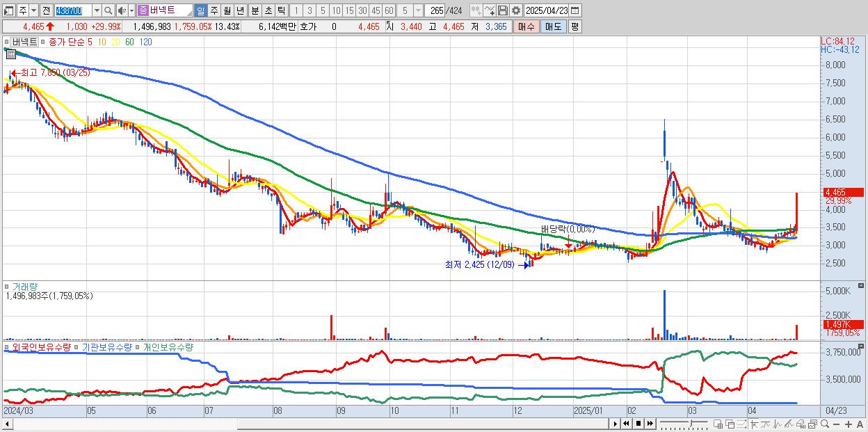868x432 pixels.
Task: Expand the stock code history dropdown
Action: (97, 10)
